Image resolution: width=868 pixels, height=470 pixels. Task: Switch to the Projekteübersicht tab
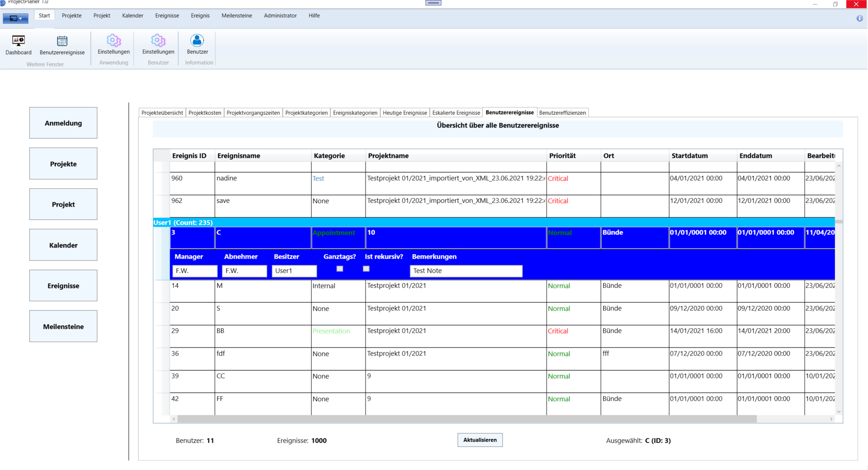click(162, 113)
